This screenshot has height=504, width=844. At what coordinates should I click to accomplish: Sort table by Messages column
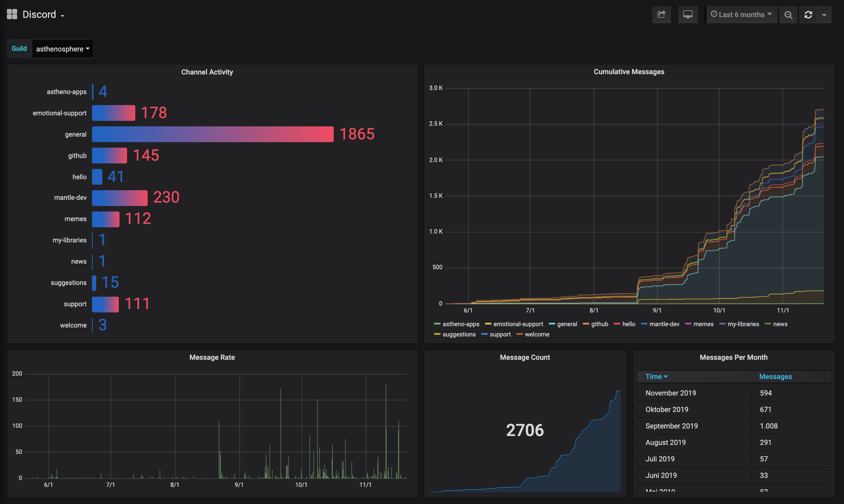775,377
